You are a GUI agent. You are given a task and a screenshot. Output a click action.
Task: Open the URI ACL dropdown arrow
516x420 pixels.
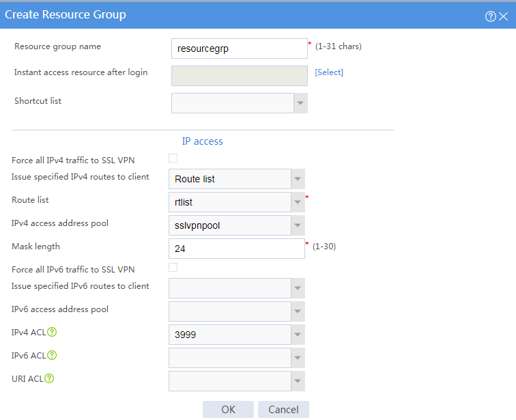[x=298, y=381]
